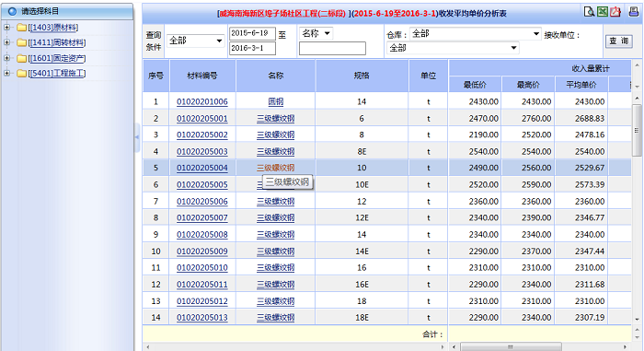Screen dimensions: 644x351
Task: Click the 最高价 column header
Action: point(528,85)
